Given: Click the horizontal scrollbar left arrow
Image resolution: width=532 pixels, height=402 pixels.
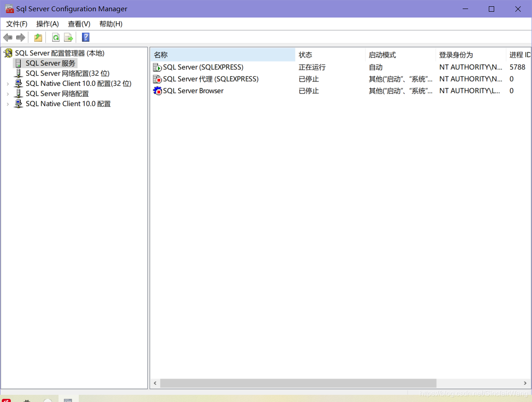Looking at the screenshot, I should [155, 384].
